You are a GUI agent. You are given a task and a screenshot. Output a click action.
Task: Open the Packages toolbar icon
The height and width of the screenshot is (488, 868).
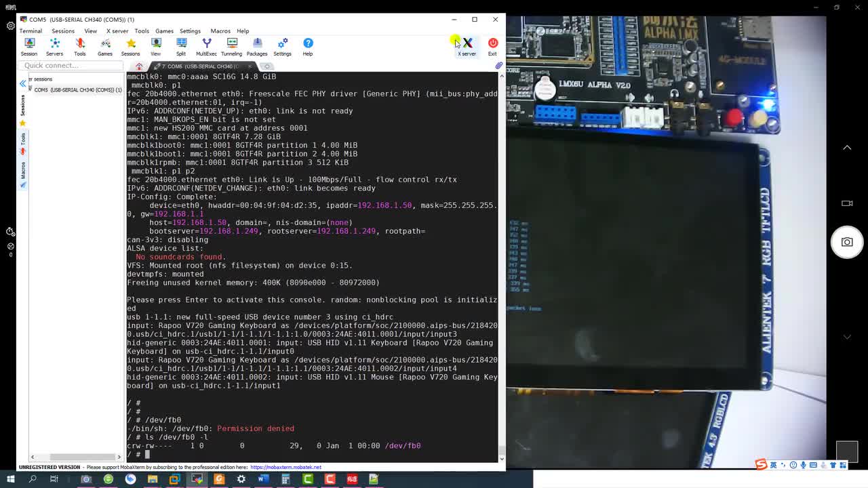(257, 47)
